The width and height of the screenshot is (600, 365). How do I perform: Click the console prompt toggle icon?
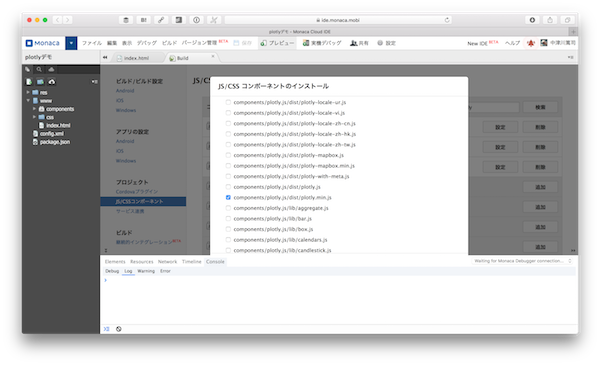point(106,329)
